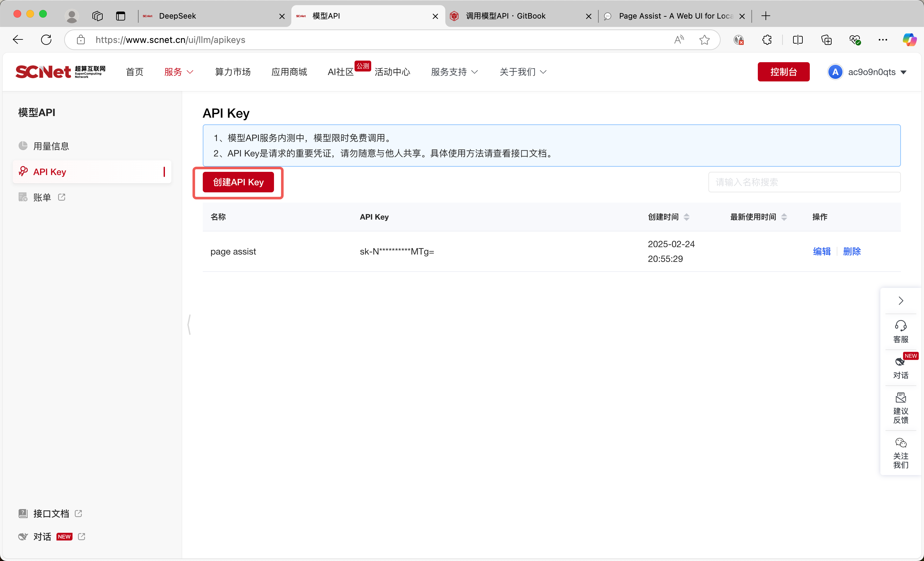924x561 pixels.
Task: Open 关注我们 WeChat icon
Action: pos(901,453)
